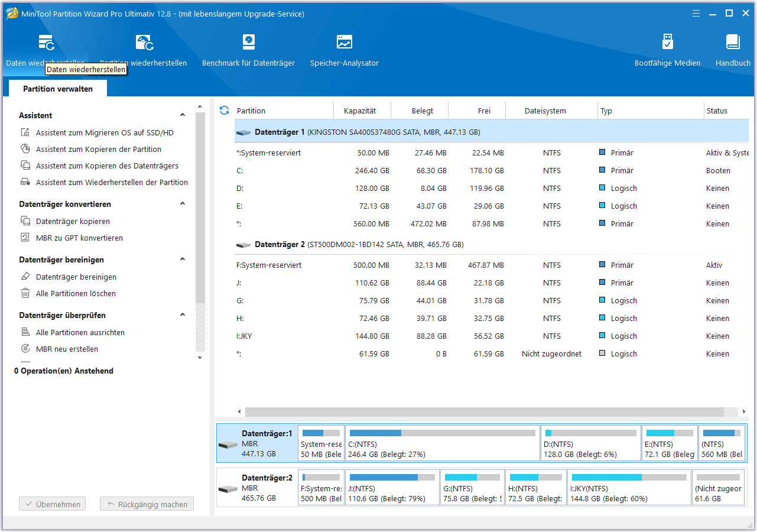
Task: Select J:(NTFS) block in disk map
Action: click(392, 488)
